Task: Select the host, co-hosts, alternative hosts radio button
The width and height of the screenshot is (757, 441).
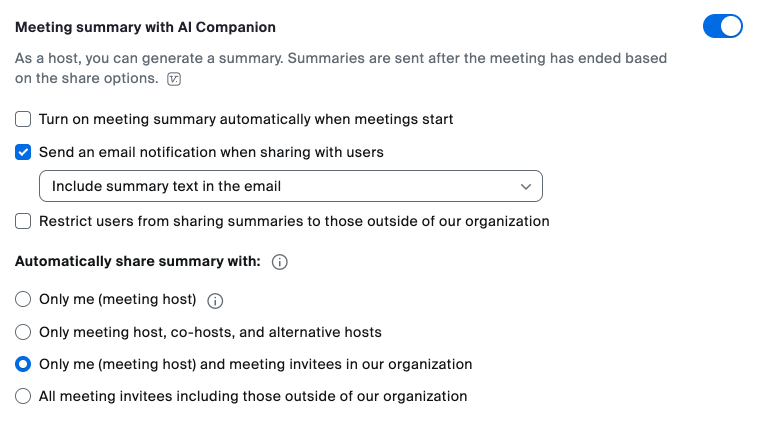Action: pyautogui.click(x=23, y=332)
